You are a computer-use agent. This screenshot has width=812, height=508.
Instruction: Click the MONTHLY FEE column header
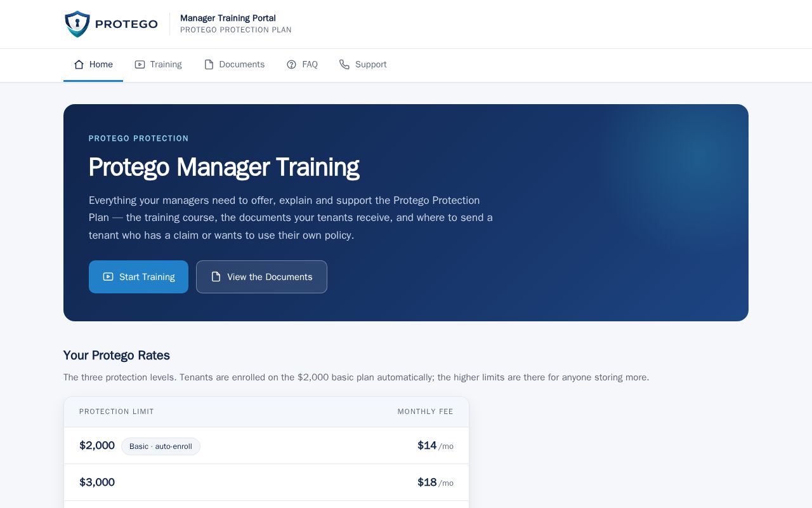pyautogui.click(x=426, y=411)
